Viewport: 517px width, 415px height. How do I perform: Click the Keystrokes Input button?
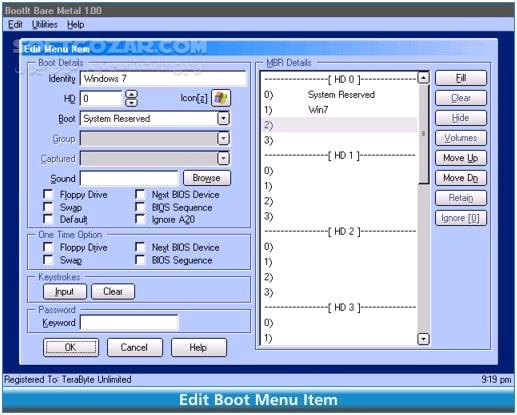click(x=65, y=292)
